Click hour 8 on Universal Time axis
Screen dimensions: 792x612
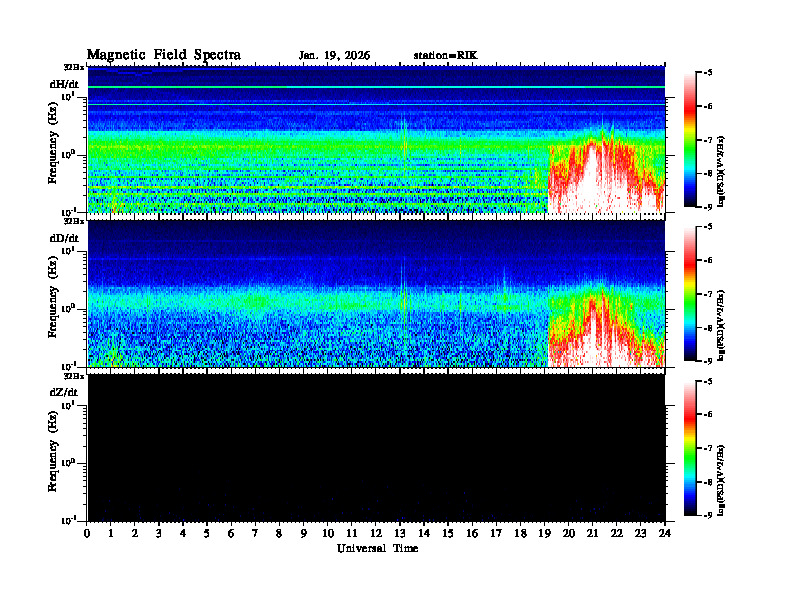coord(279,534)
